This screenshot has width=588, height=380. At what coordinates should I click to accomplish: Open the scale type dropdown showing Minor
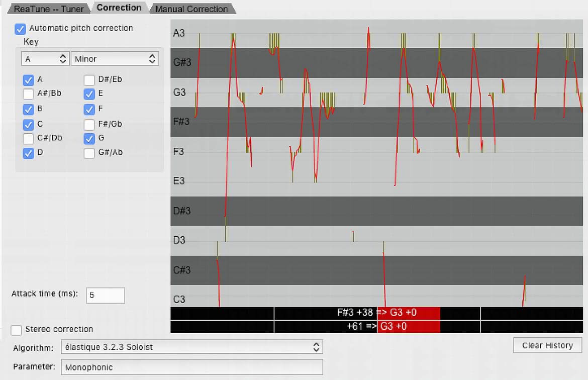tap(115, 59)
